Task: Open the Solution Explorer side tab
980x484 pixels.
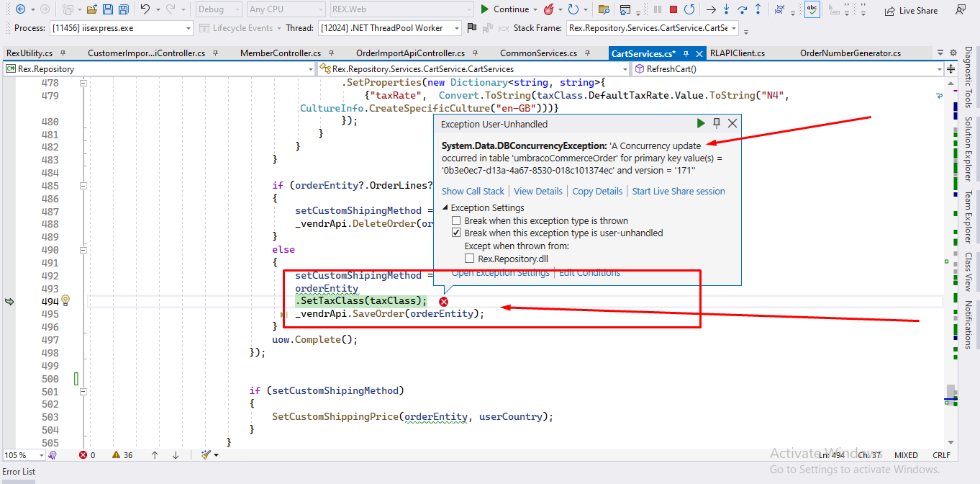Action: 968,148
